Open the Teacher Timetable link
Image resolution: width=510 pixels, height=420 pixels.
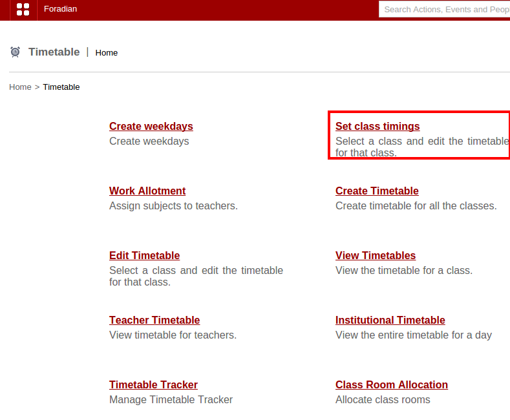(154, 320)
